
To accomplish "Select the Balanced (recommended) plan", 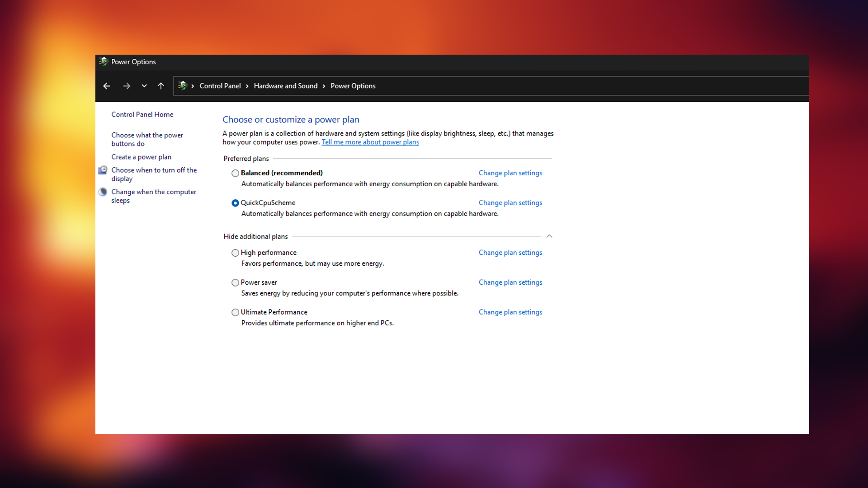I will pos(235,173).
